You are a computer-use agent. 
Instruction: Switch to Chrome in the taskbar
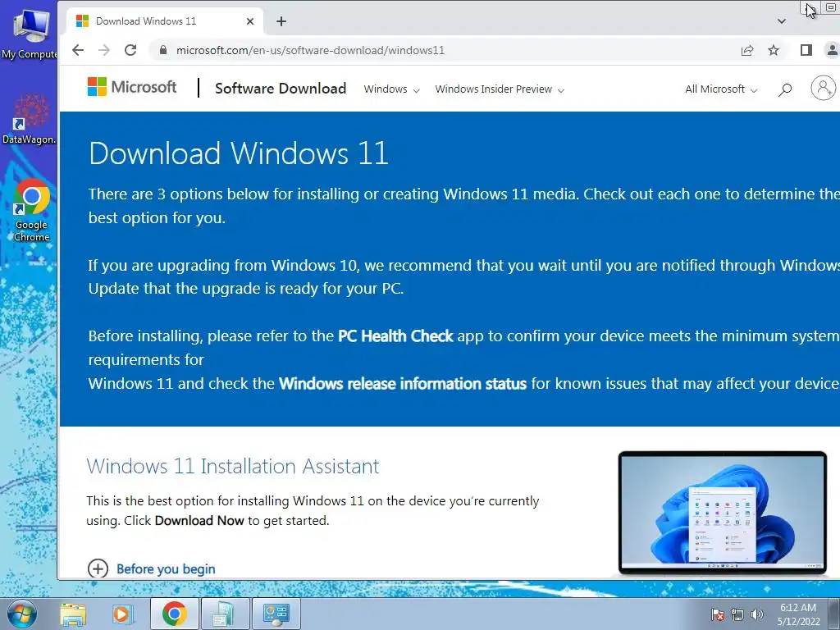pyautogui.click(x=174, y=614)
